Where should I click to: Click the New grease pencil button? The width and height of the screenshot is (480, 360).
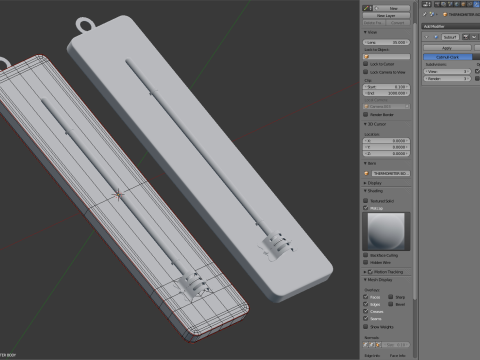392,8
